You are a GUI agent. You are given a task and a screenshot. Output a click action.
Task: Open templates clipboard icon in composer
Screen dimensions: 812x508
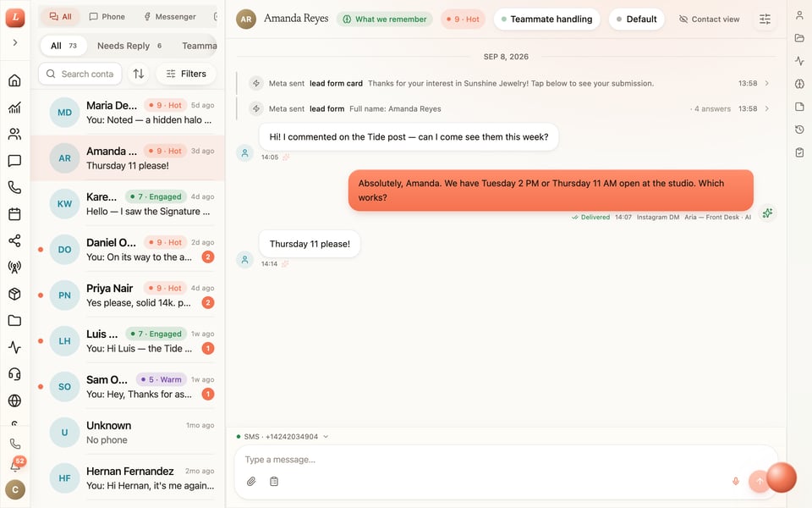coord(274,482)
